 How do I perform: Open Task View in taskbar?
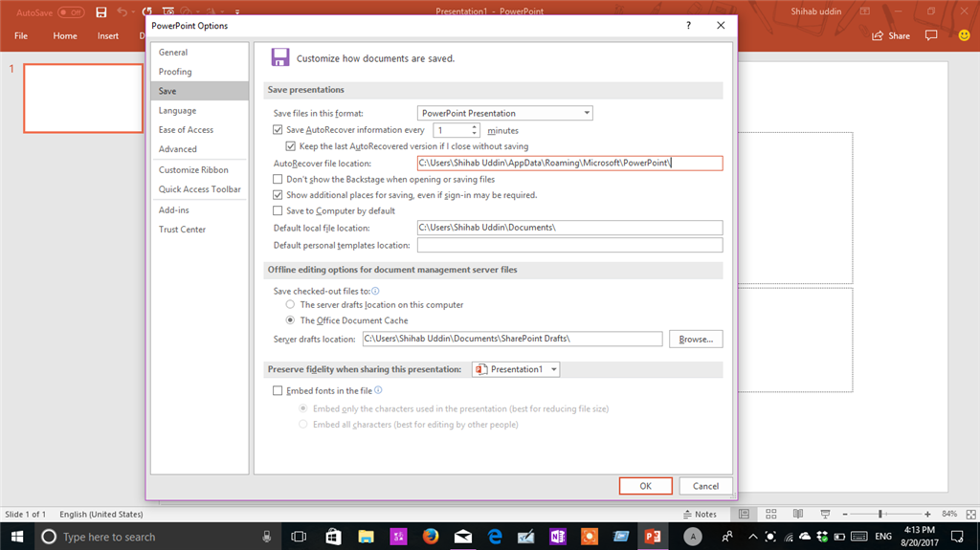pos(299,537)
